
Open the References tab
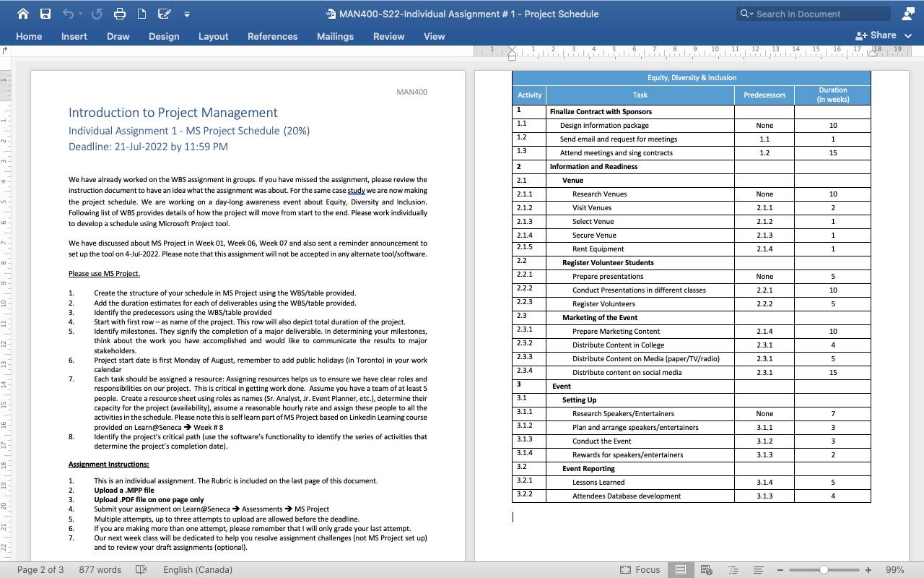click(x=273, y=36)
